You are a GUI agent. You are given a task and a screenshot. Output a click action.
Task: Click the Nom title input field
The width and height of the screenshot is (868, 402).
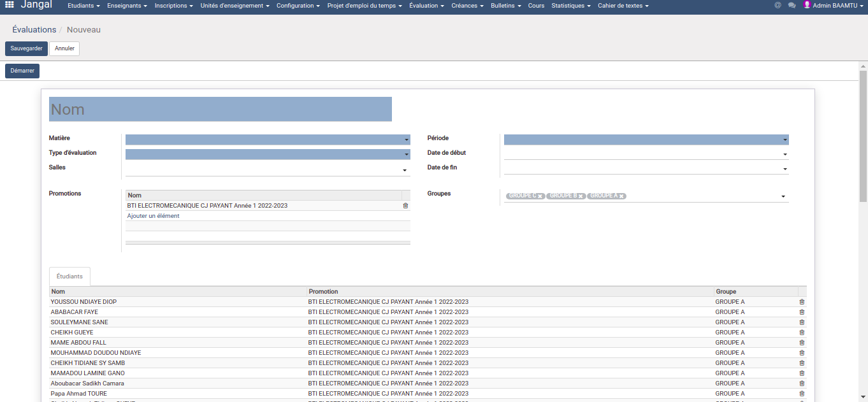tap(220, 109)
